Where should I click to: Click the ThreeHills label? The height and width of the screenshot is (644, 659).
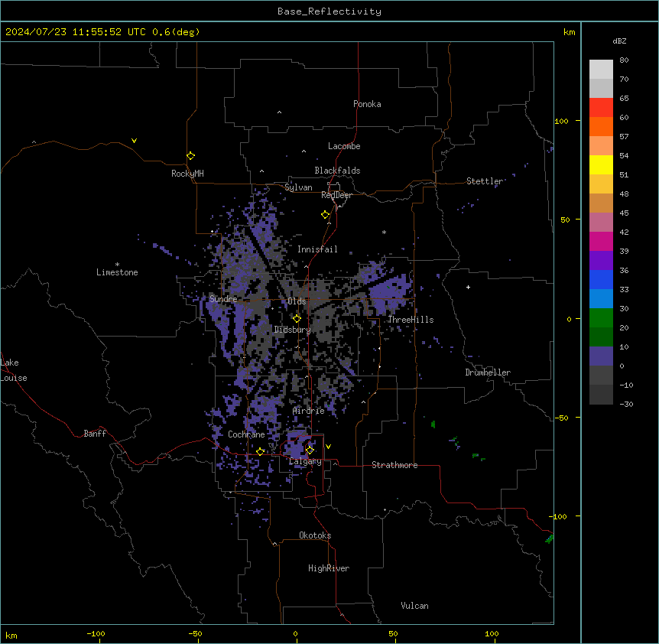pyautogui.click(x=411, y=320)
